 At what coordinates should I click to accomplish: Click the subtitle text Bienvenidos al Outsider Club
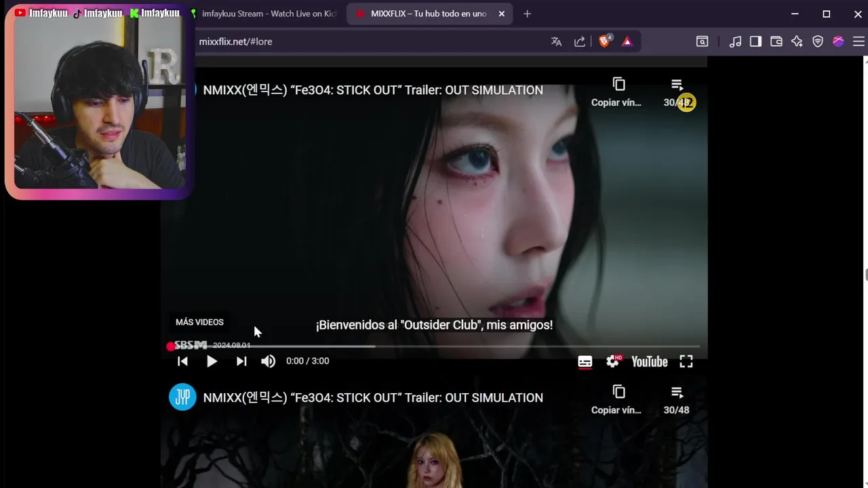[x=434, y=325]
